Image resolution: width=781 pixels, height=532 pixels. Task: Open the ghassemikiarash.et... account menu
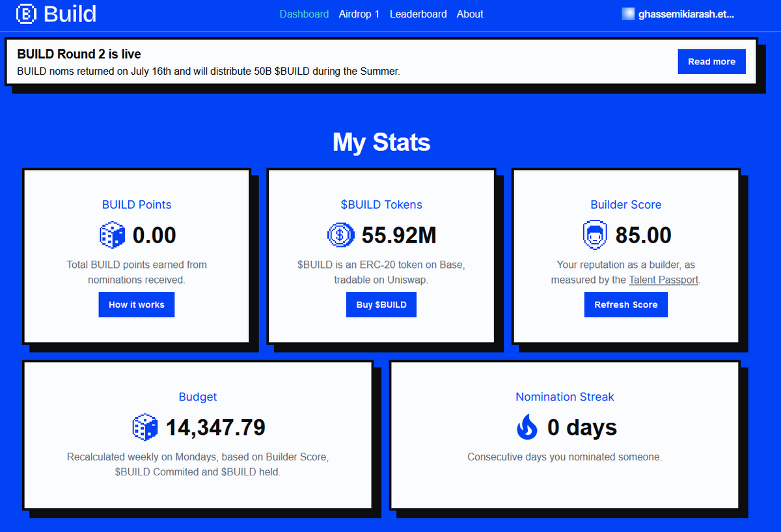[x=678, y=14]
